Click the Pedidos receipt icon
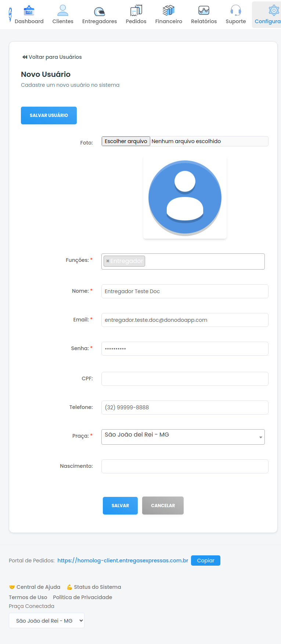The image size is (281, 644). 136,11
